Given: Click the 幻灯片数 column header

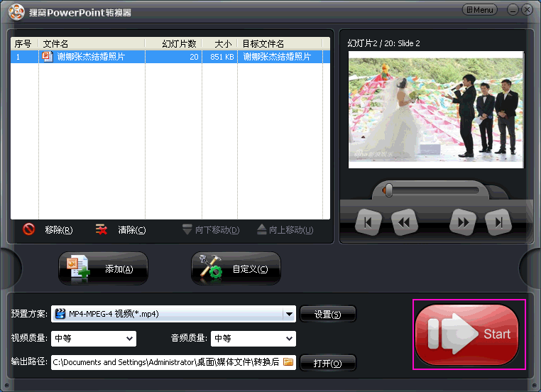Looking at the screenshot, I should [173, 44].
